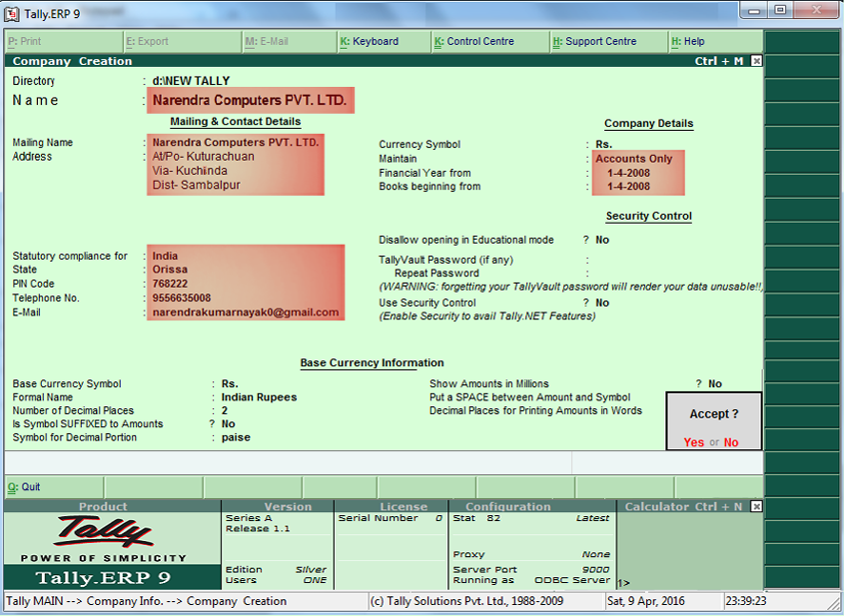This screenshot has height=616, width=844.
Task: Open the K: Keyboard menu
Action: [x=385, y=41]
